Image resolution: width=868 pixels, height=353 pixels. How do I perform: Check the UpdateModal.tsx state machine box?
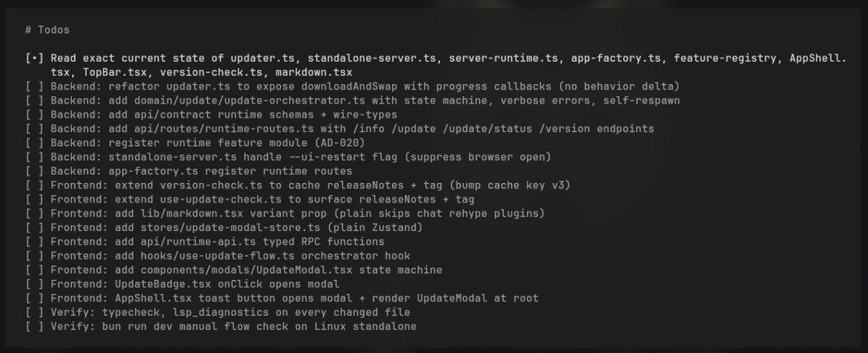(x=34, y=270)
